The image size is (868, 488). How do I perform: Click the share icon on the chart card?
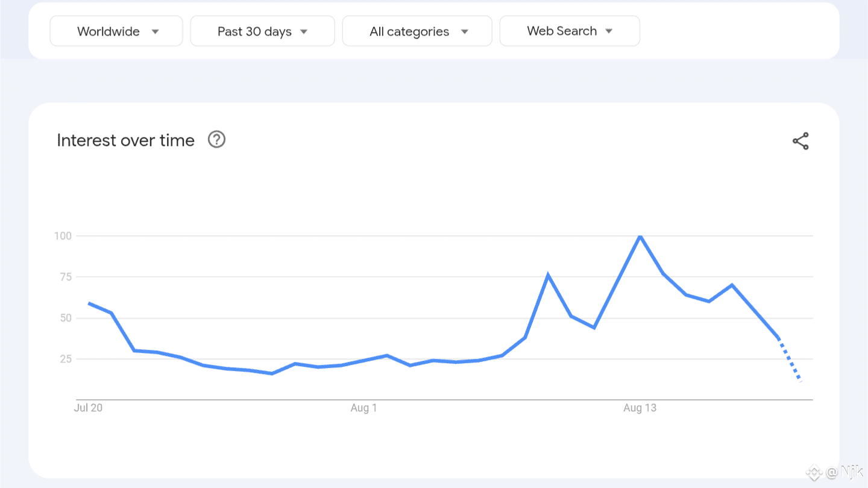[x=800, y=141]
